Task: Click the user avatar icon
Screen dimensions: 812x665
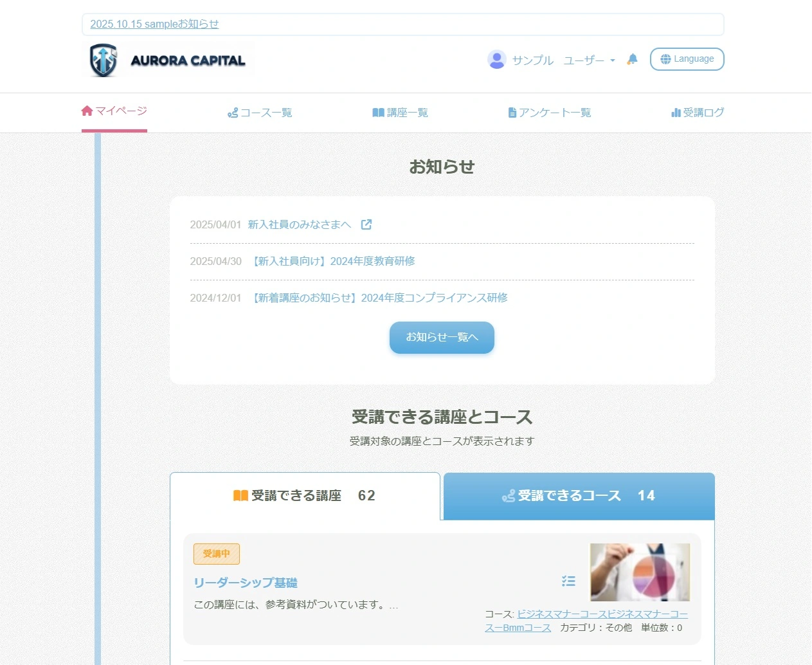Action: 496,60
